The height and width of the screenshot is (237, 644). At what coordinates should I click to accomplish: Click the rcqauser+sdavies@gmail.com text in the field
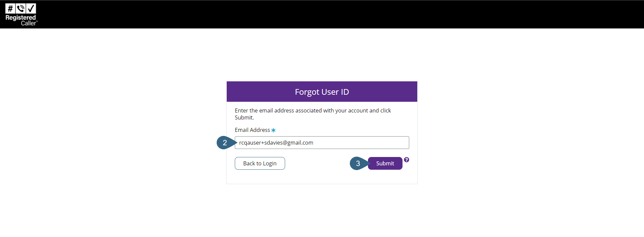tap(276, 143)
